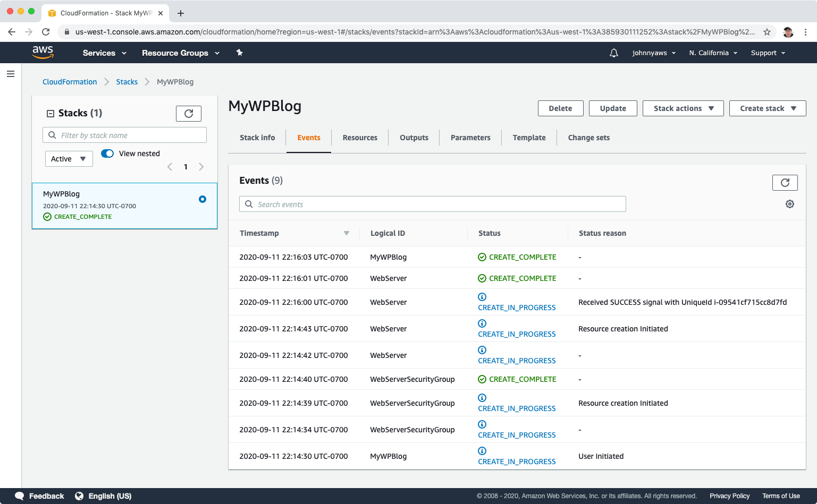
Task: Open the Parameters tab
Action: pyautogui.click(x=470, y=138)
